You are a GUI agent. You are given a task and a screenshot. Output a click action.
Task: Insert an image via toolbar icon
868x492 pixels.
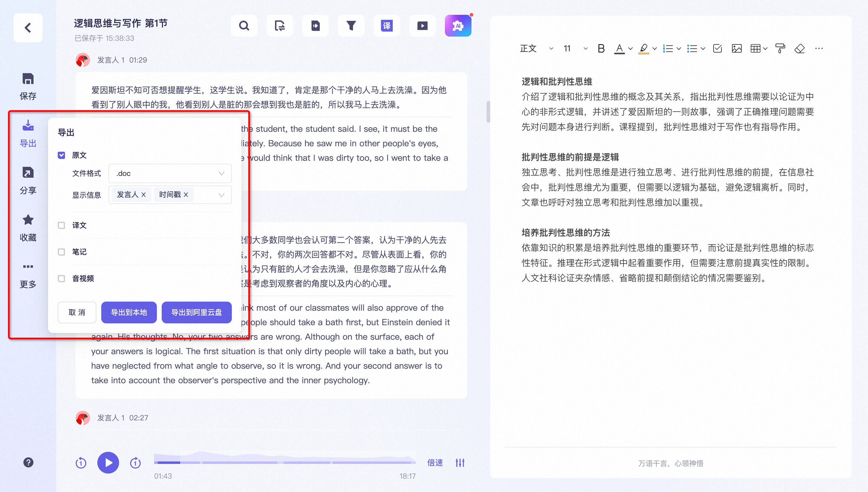(x=737, y=49)
